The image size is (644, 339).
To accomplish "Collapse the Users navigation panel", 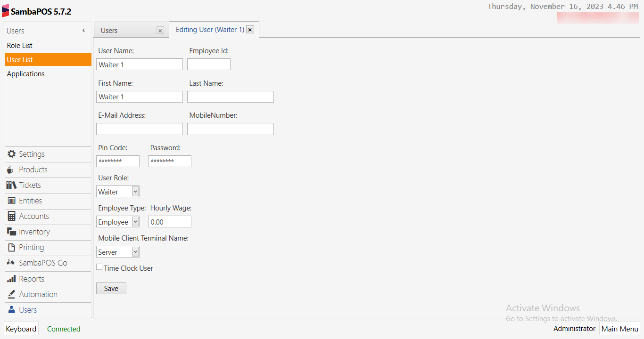I will coord(83,30).
